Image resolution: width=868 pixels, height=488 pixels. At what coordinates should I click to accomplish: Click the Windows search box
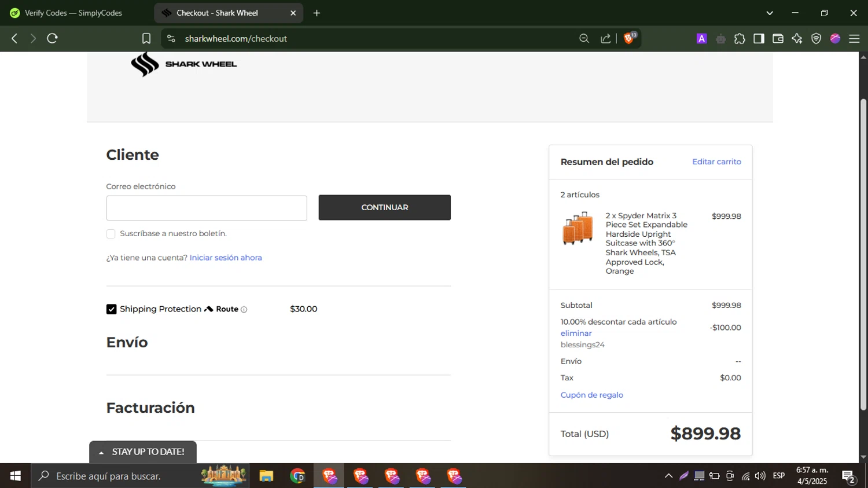140,476
